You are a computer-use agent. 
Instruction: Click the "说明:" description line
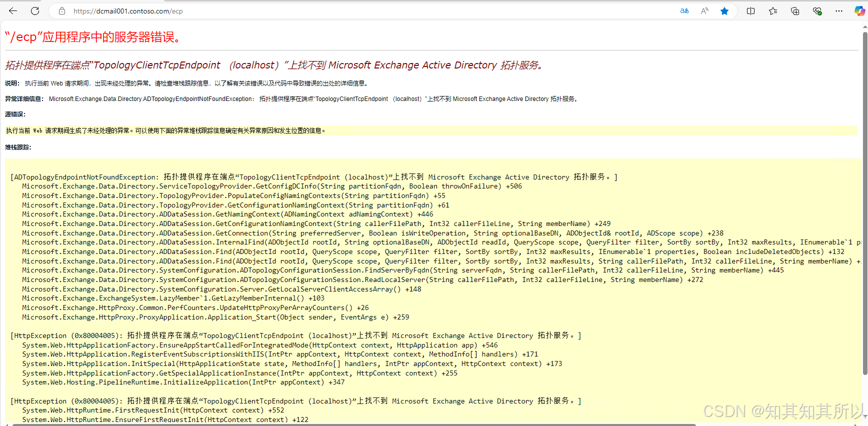(x=187, y=83)
